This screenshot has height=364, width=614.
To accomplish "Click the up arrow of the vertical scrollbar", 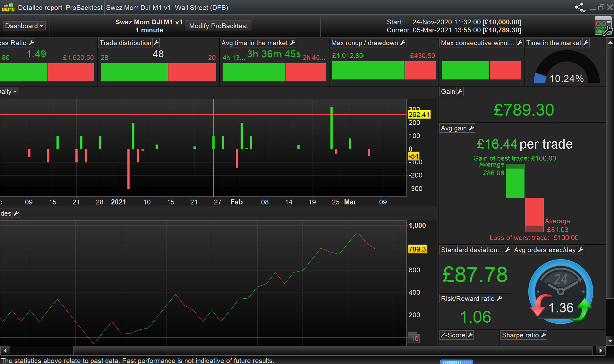I will 610,42.
